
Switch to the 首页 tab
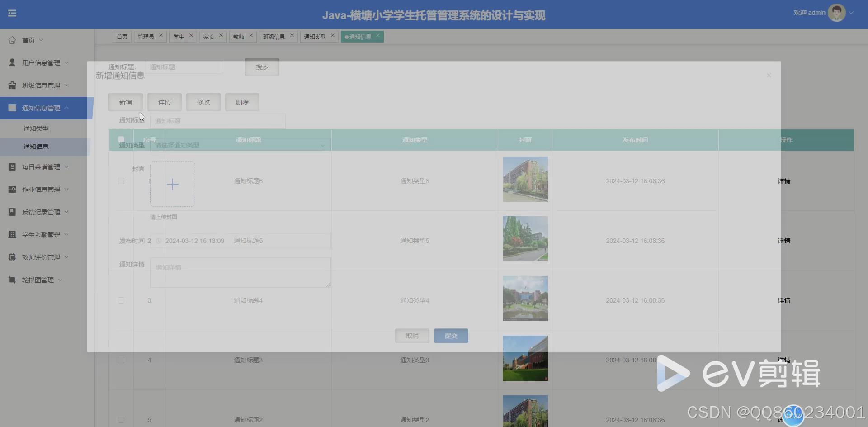pyautogui.click(x=122, y=37)
